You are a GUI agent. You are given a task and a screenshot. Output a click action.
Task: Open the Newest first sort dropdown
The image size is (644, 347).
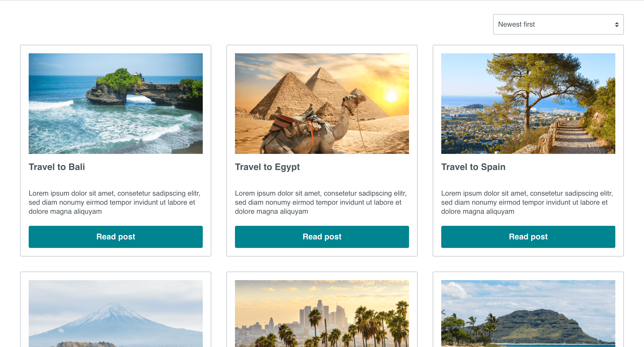[x=558, y=24]
